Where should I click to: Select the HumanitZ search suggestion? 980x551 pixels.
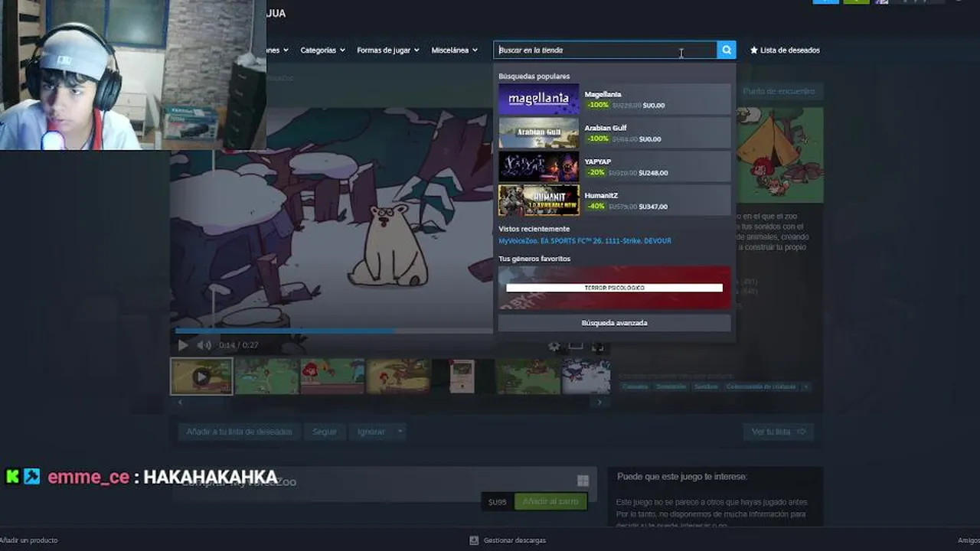[614, 201]
